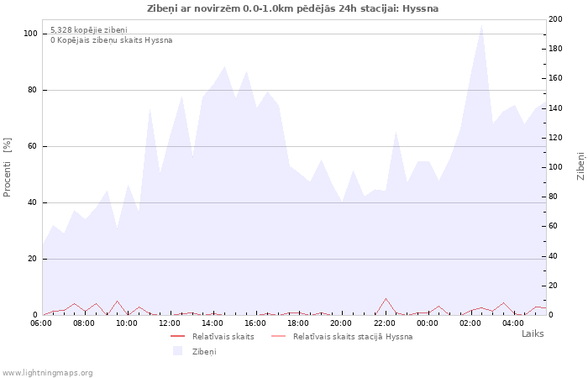Click the 04:00 time axis label

click(512, 323)
